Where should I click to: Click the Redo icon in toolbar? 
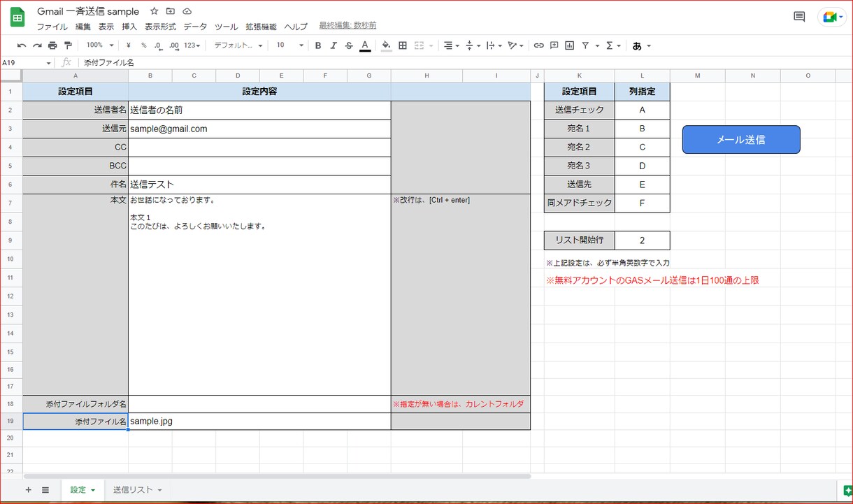37,45
